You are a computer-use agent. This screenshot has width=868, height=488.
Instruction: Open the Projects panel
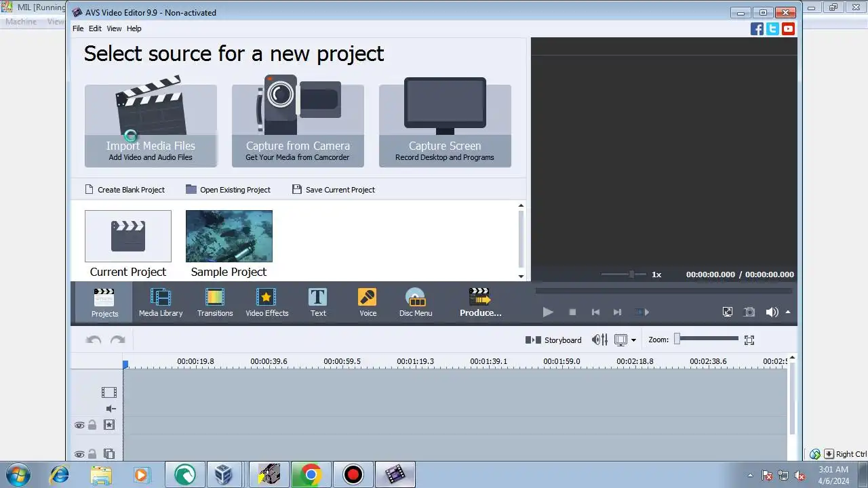tap(104, 302)
